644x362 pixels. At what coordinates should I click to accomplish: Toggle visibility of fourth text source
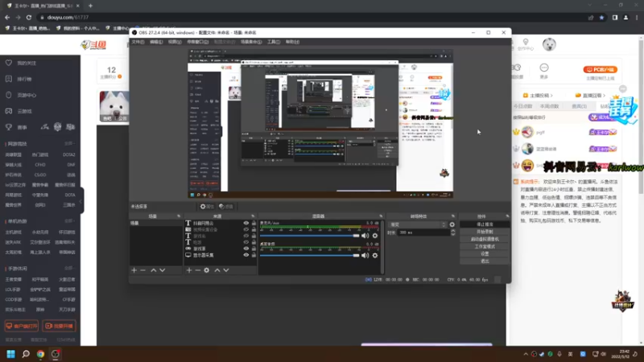pos(246,242)
